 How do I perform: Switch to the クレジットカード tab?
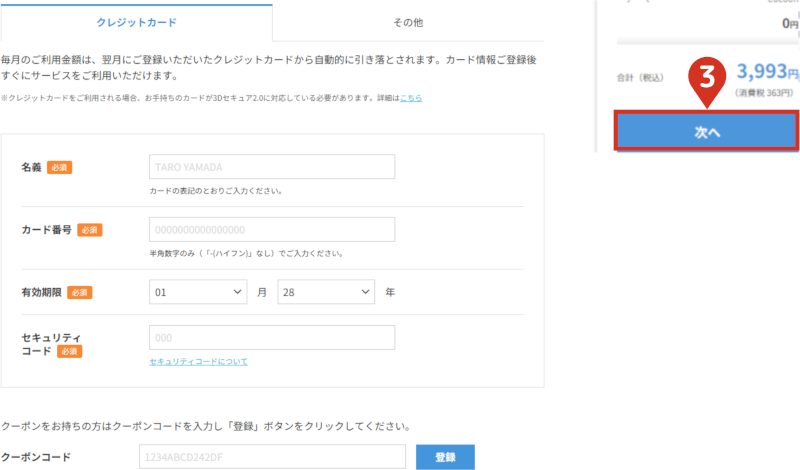136,21
